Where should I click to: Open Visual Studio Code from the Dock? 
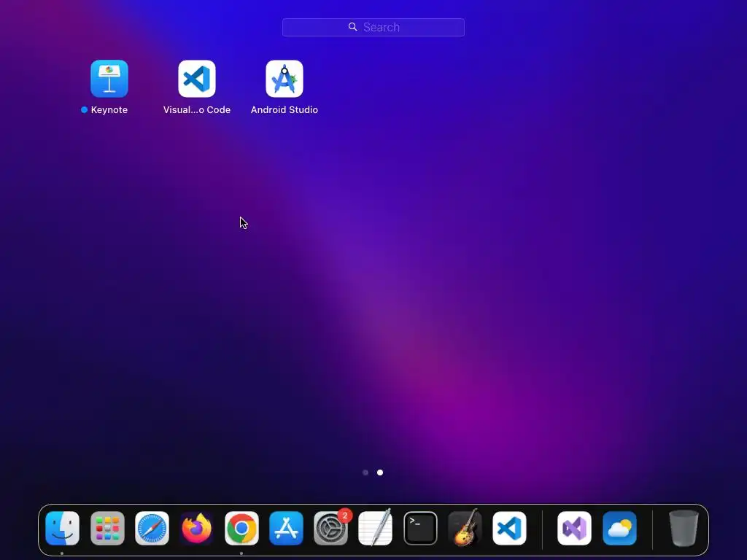click(x=510, y=528)
